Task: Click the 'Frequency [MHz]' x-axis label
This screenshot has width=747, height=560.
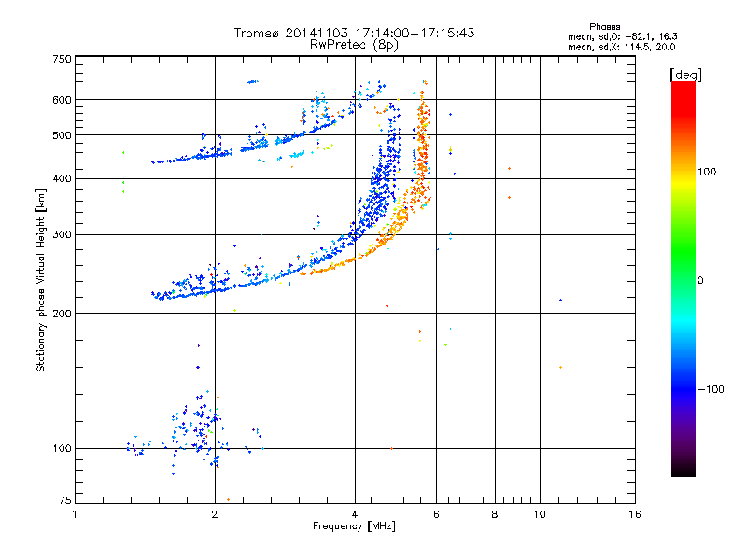Action: (x=354, y=526)
